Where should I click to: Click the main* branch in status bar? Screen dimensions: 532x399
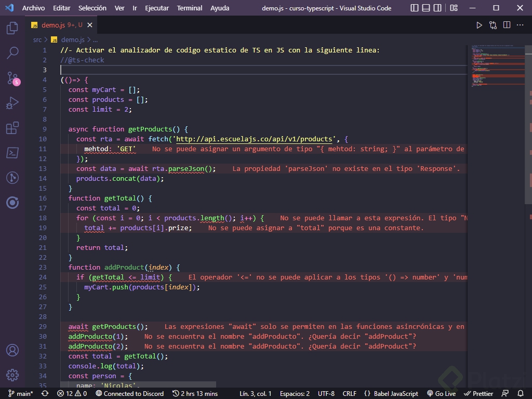(21, 394)
